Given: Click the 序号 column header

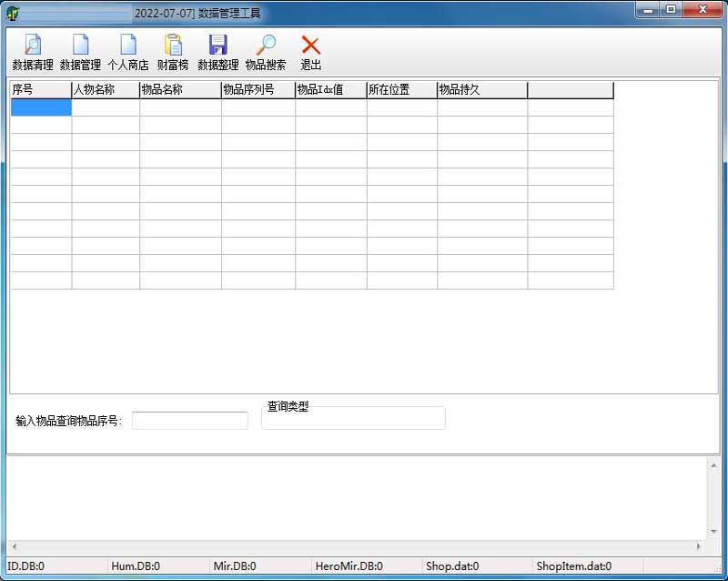Looking at the screenshot, I should tap(41, 90).
